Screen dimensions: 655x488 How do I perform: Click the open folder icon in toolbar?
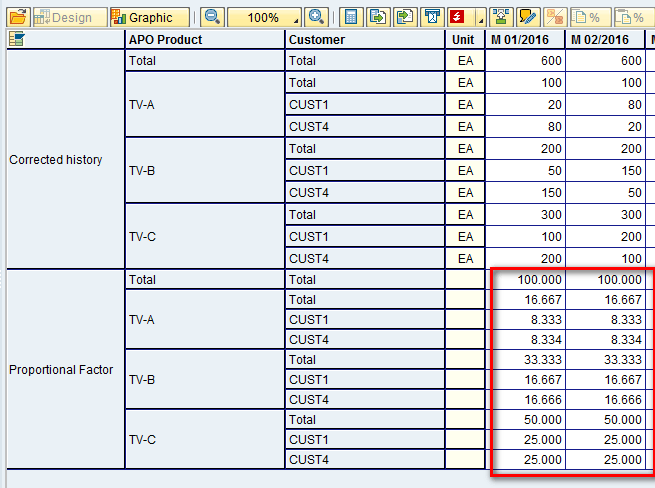pyautogui.click(x=18, y=17)
